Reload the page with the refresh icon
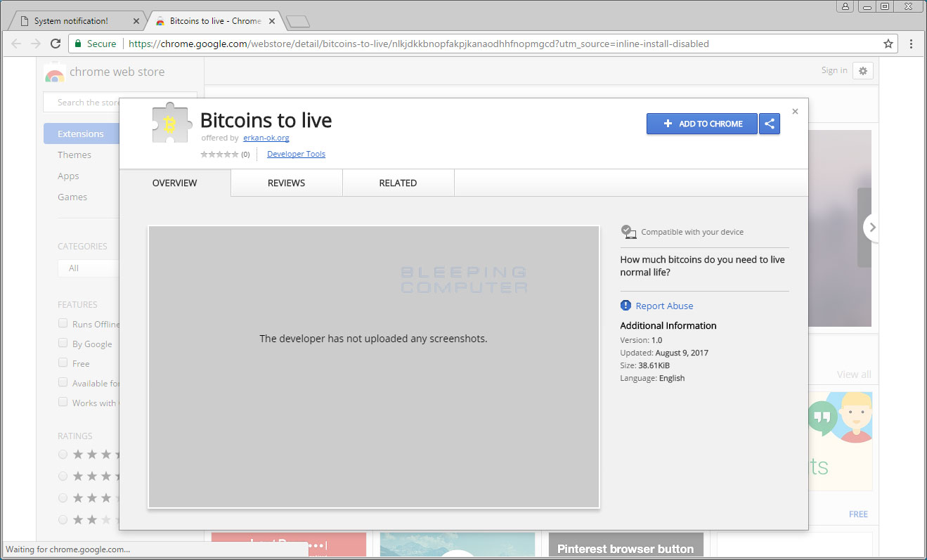This screenshot has height=560, width=927. [x=56, y=44]
